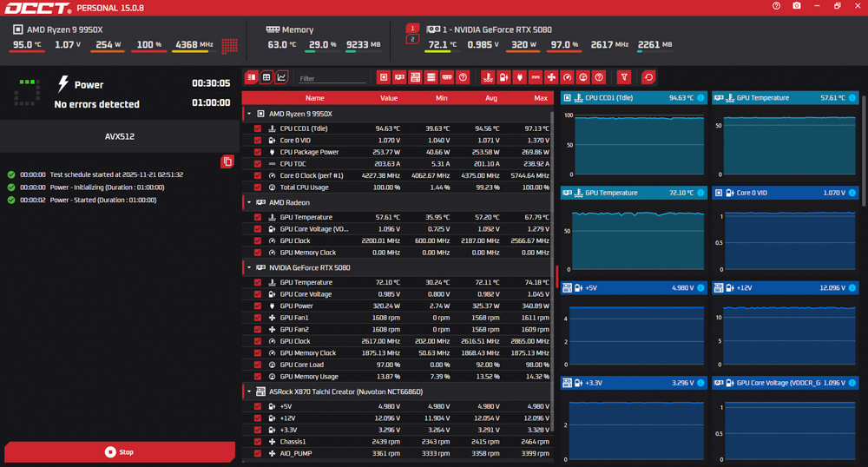Click the reset min/max refresh icon
868x467 pixels.
pyautogui.click(x=648, y=77)
